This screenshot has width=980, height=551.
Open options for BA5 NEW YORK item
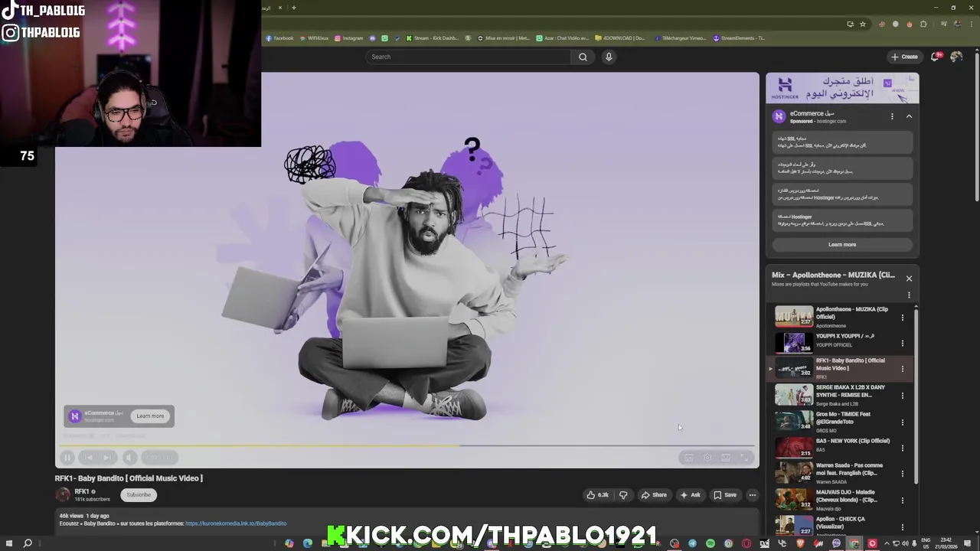[902, 448]
